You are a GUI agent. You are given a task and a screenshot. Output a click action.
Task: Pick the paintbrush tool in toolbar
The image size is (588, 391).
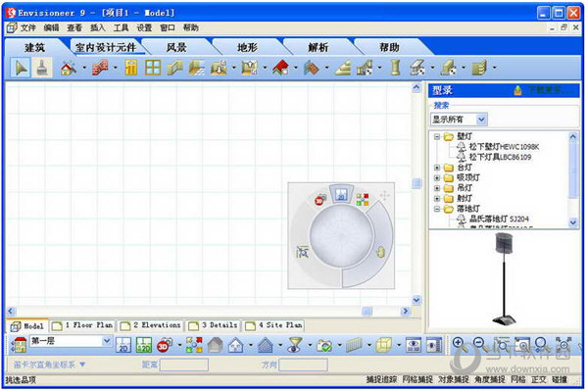(x=42, y=68)
